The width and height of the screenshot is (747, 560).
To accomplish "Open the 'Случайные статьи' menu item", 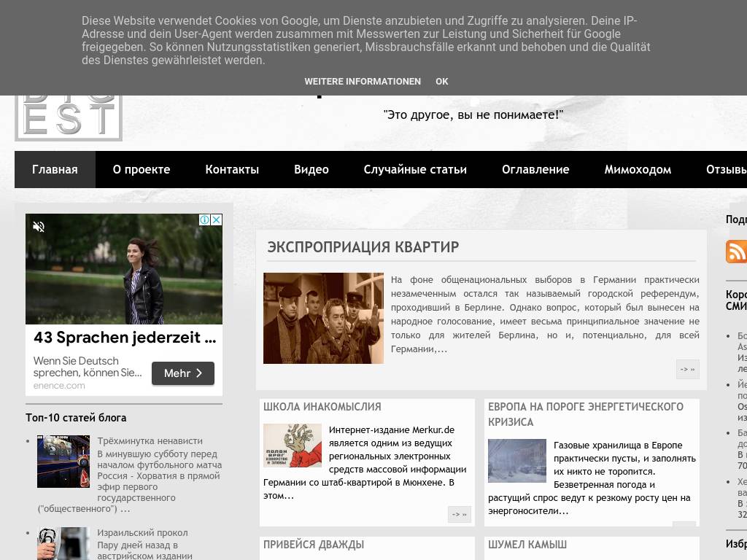I will [x=415, y=169].
